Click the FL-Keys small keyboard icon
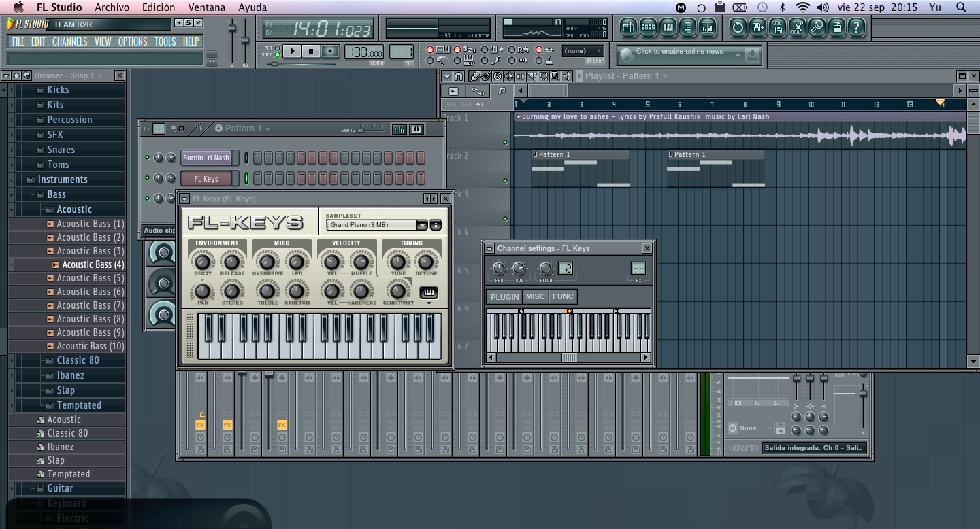The height and width of the screenshot is (529, 980). 429,293
